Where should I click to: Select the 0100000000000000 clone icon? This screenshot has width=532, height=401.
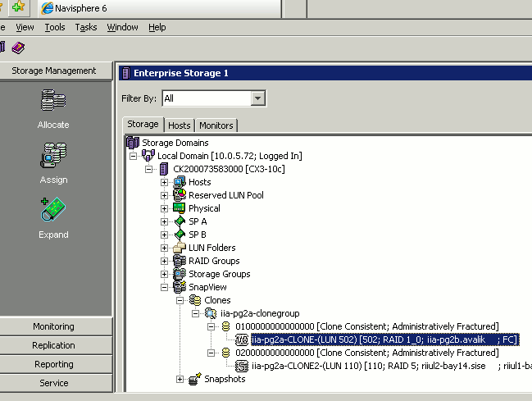225,326
